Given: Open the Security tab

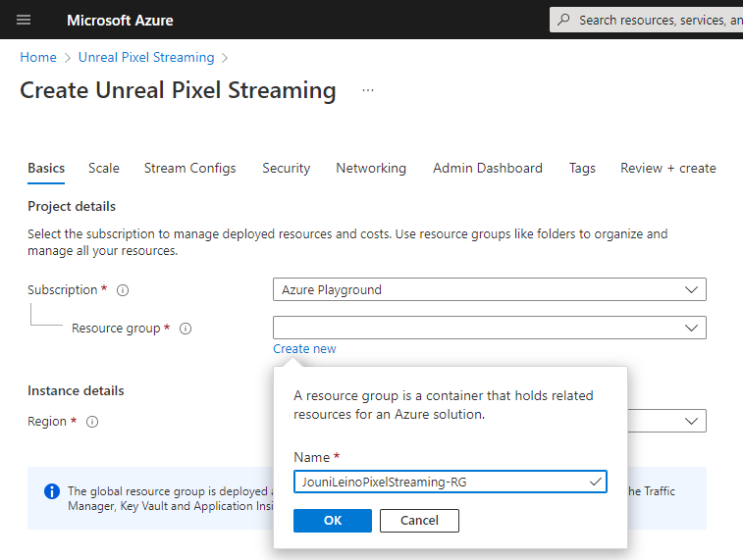Looking at the screenshot, I should pos(287,168).
